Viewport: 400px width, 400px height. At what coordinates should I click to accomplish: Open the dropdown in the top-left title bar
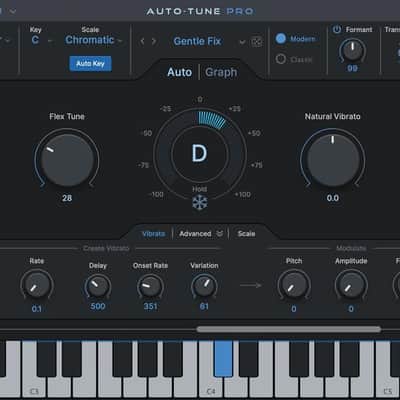(x=13, y=11)
